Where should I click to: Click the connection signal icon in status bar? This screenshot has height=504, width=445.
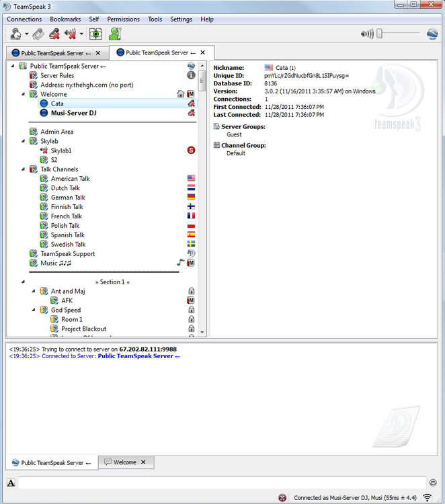[428, 497]
